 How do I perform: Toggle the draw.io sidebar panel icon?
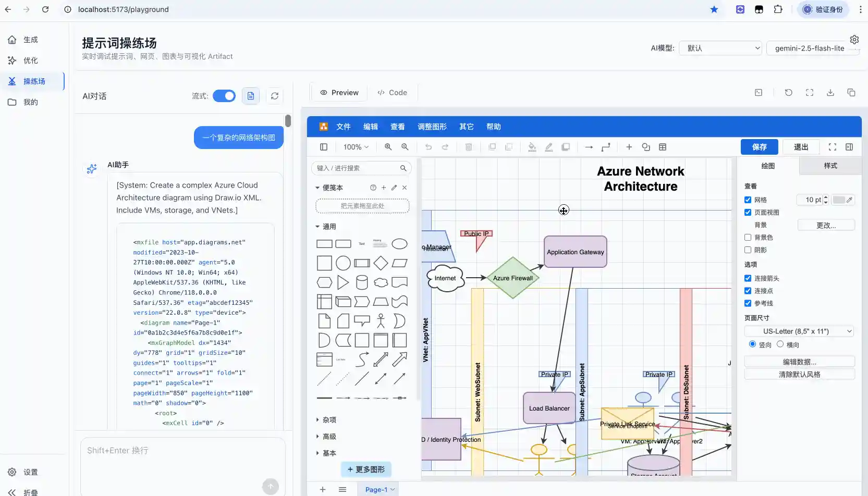click(x=324, y=147)
